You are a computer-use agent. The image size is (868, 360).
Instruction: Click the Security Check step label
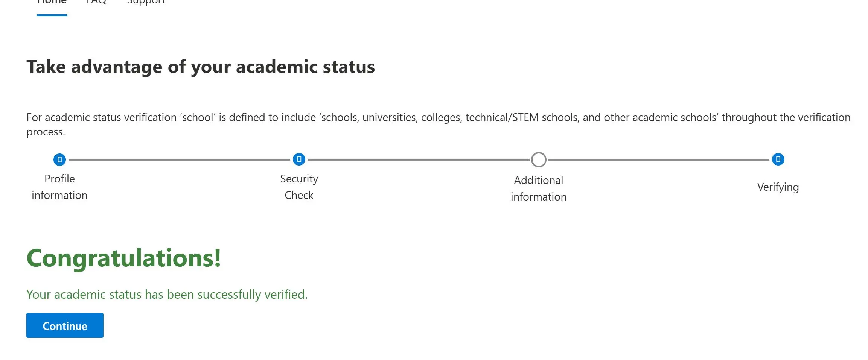(299, 187)
